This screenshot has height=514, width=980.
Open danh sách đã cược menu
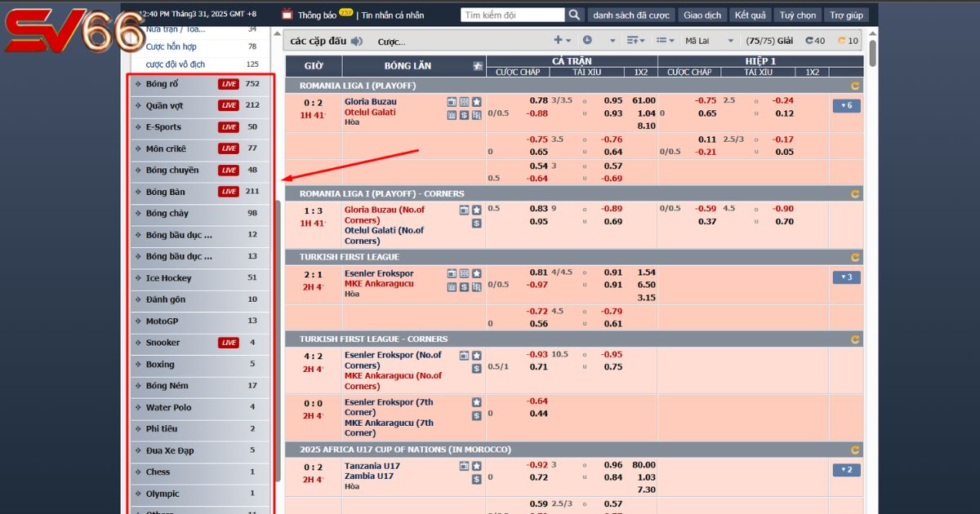click(630, 15)
